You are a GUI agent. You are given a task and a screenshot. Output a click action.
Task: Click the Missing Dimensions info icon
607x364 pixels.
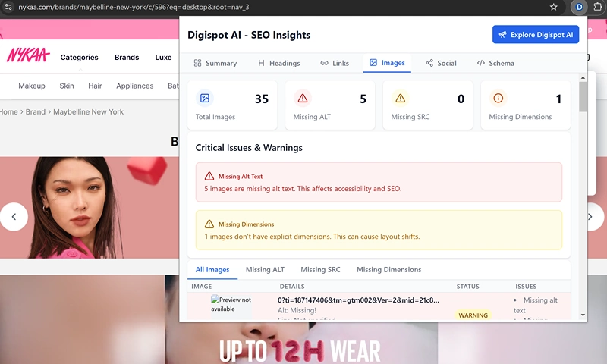tap(498, 99)
